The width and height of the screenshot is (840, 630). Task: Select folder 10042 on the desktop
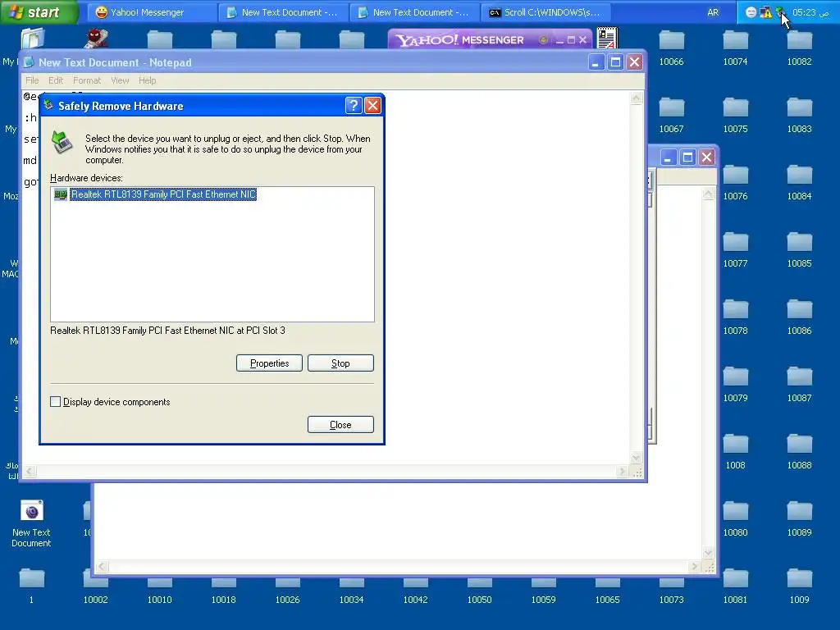coord(416,591)
